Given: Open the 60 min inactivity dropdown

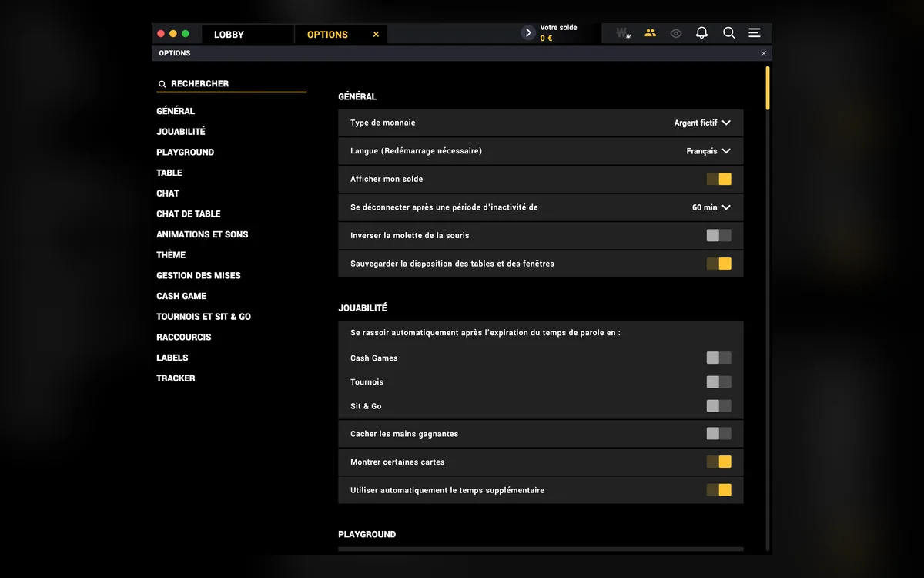Looking at the screenshot, I should pyautogui.click(x=711, y=207).
